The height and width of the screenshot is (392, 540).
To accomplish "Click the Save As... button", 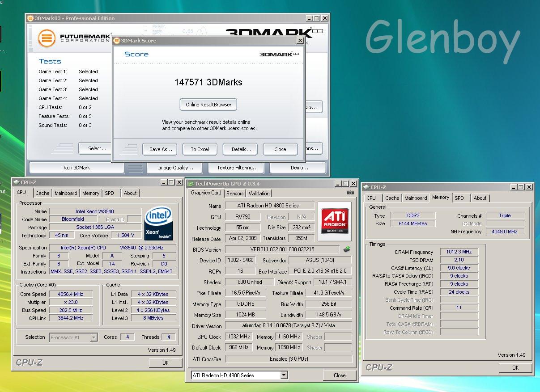I will pos(161,149).
